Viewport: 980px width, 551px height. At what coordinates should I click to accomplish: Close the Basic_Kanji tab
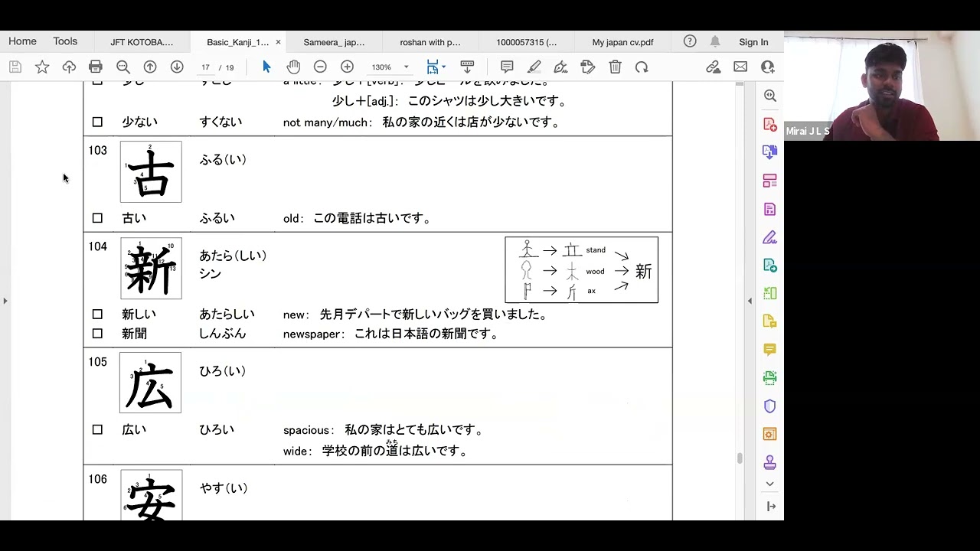point(278,42)
